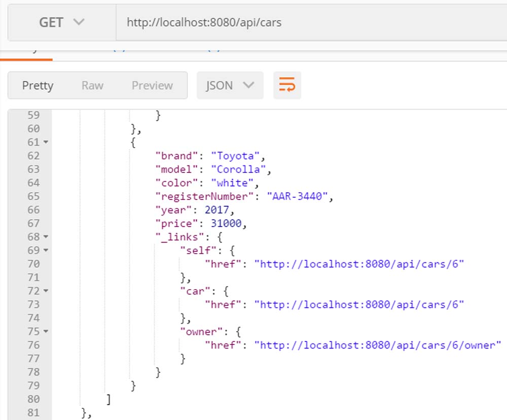Open the self href link on line 70
The image size is (507, 420).
point(359,264)
